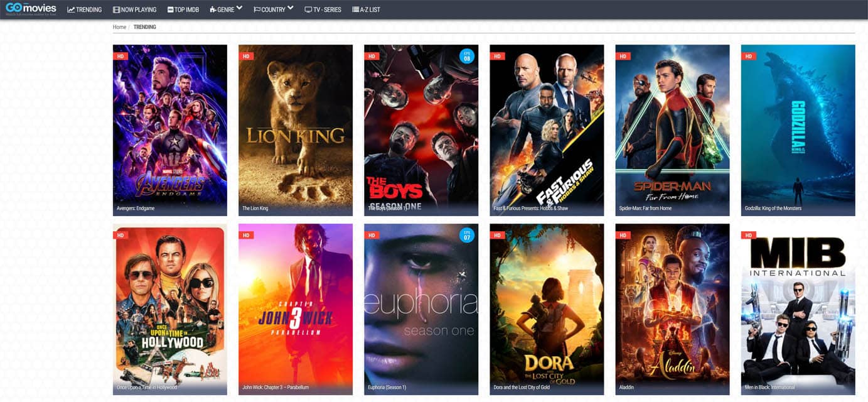Open the Euphoria season one poster
Viewport: 868px width, 402px height.
click(x=421, y=309)
